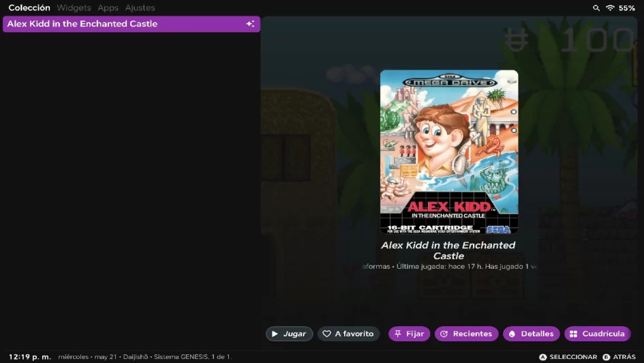Viewport: 644px width, 363px height.
Task: Click the A SELECCIONAR hint
Action: tap(568, 357)
